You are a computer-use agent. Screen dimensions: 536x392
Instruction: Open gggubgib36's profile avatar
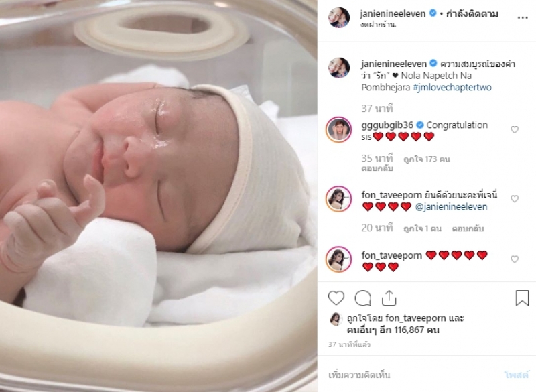tap(339, 129)
